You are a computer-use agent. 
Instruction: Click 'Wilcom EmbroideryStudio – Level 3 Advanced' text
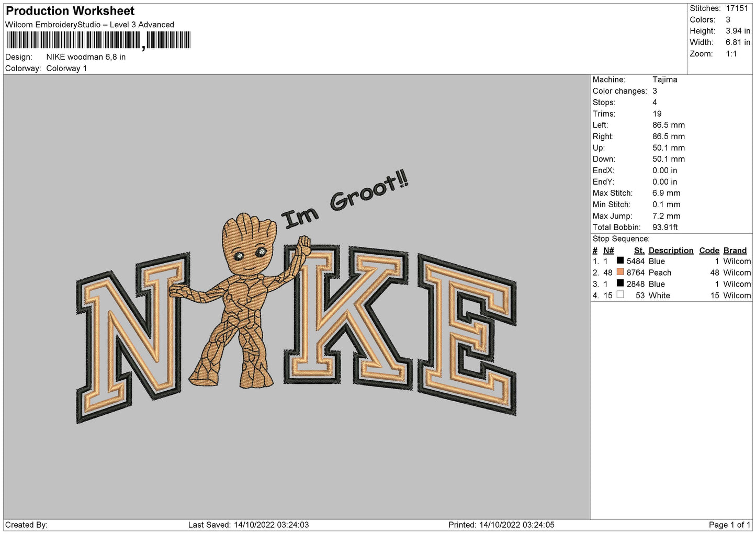[89, 25]
